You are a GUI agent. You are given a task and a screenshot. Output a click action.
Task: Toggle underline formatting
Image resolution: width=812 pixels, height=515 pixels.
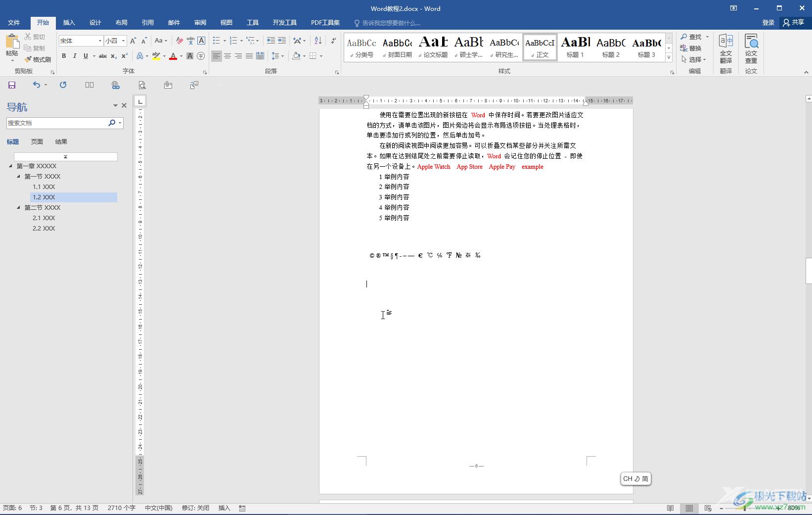(x=86, y=56)
